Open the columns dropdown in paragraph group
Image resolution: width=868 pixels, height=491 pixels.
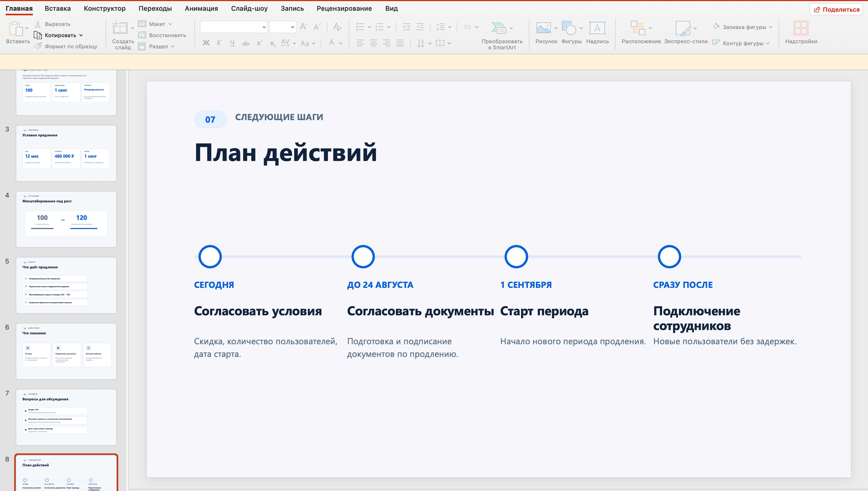point(477,27)
